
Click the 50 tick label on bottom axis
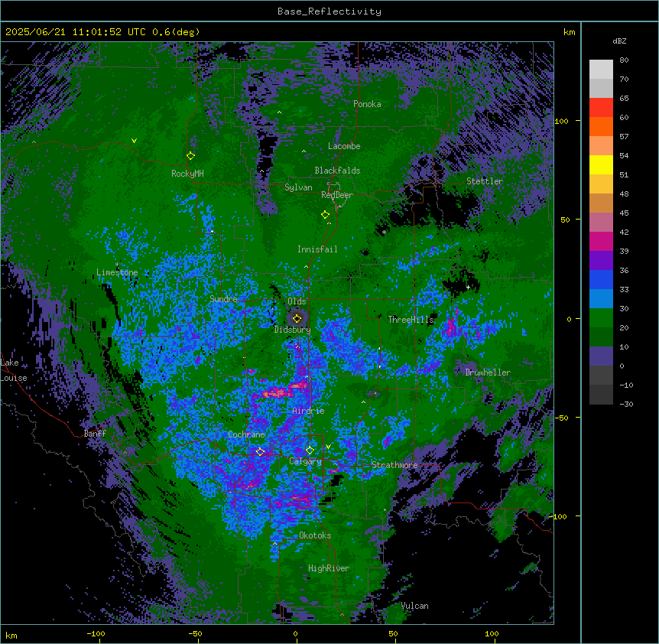(x=393, y=633)
